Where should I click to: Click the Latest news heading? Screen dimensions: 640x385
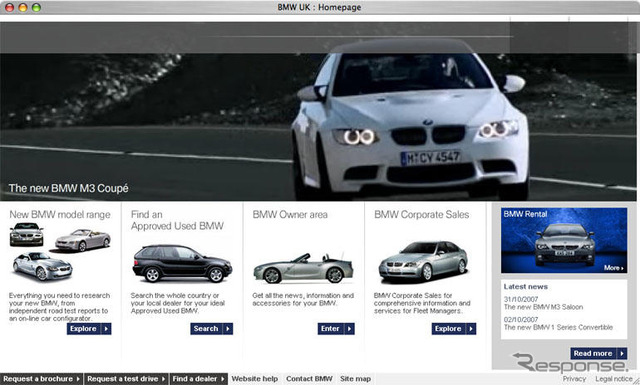[x=526, y=287]
